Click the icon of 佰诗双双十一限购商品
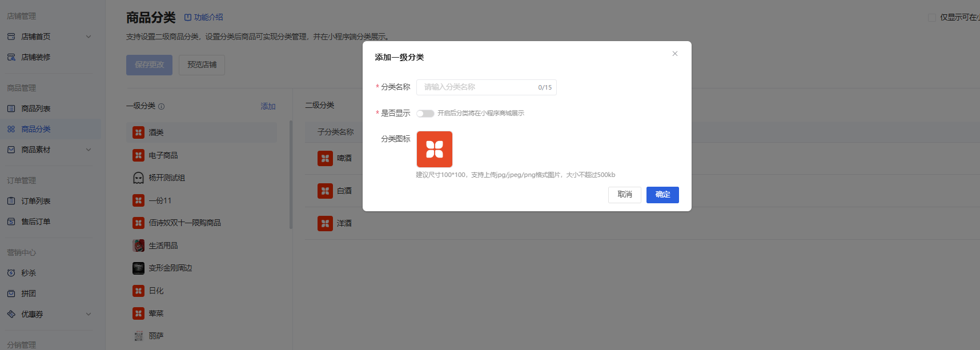This screenshot has height=350, width=980. [x=138, y=223]
